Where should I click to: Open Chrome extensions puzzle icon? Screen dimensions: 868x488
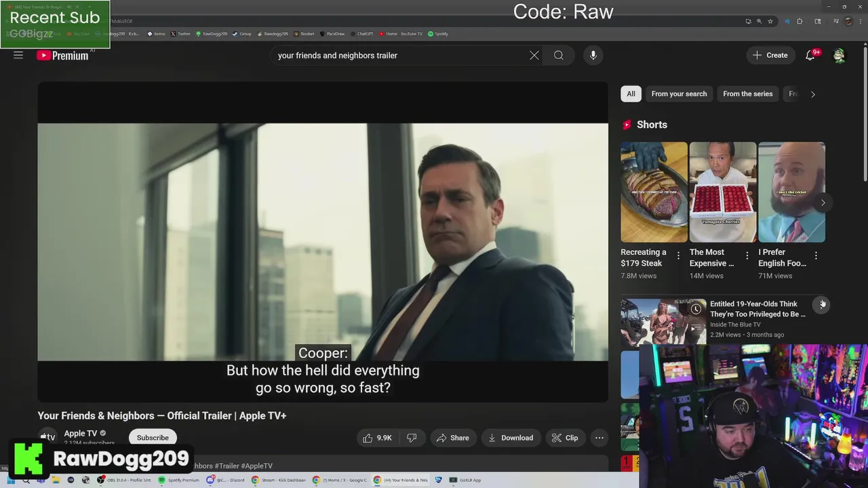coord(800,21)
